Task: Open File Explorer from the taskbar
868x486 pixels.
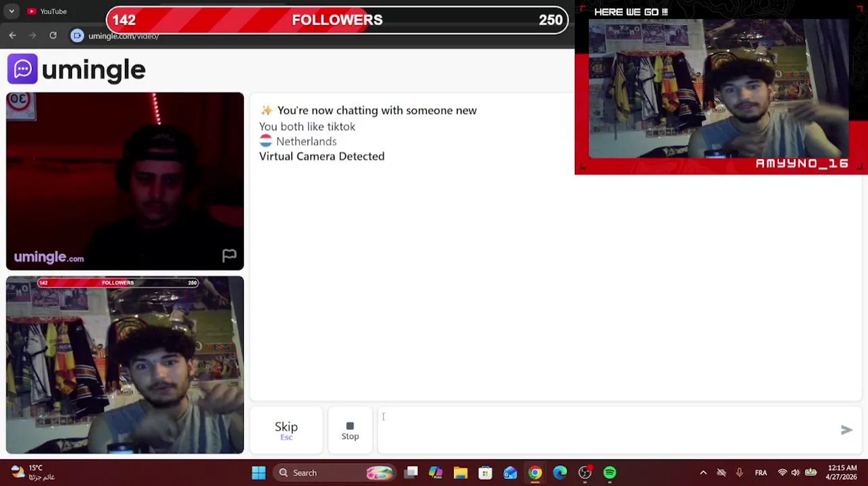Action: pos(461,473)
